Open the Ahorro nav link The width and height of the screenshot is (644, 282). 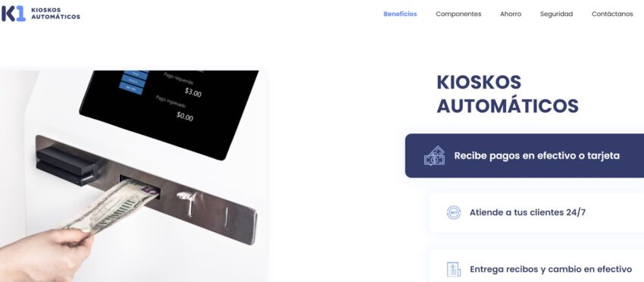[x=511, y=14]
